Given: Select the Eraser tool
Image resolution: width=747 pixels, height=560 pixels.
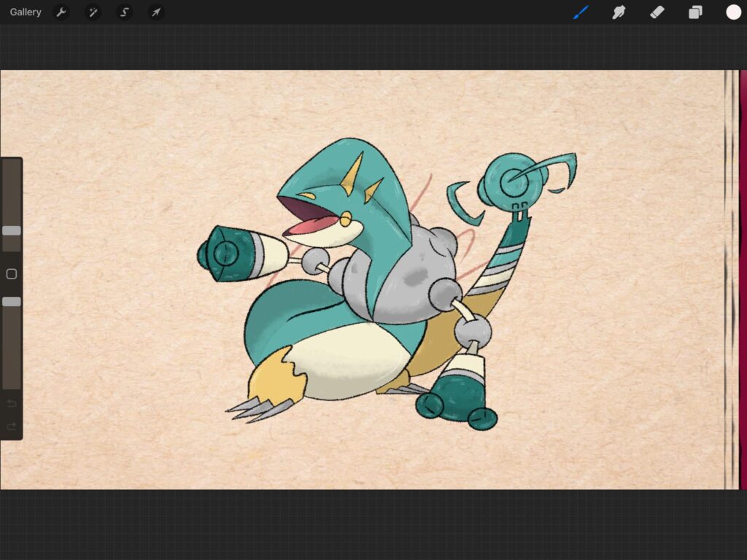Looking at the screenshot, I should point(657,12).
